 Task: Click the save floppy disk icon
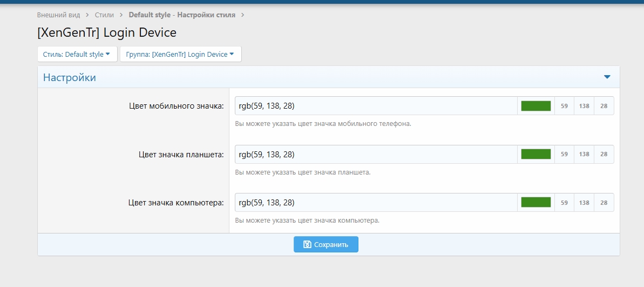click(x=307, y=244)
